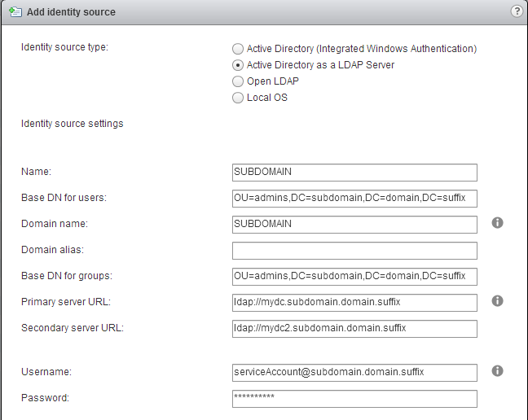The width and height of the screenshot is (528, 420).
Task: Click the 'Base DN for users:' label
Action: pyautogui.click(x=64, y=198)
